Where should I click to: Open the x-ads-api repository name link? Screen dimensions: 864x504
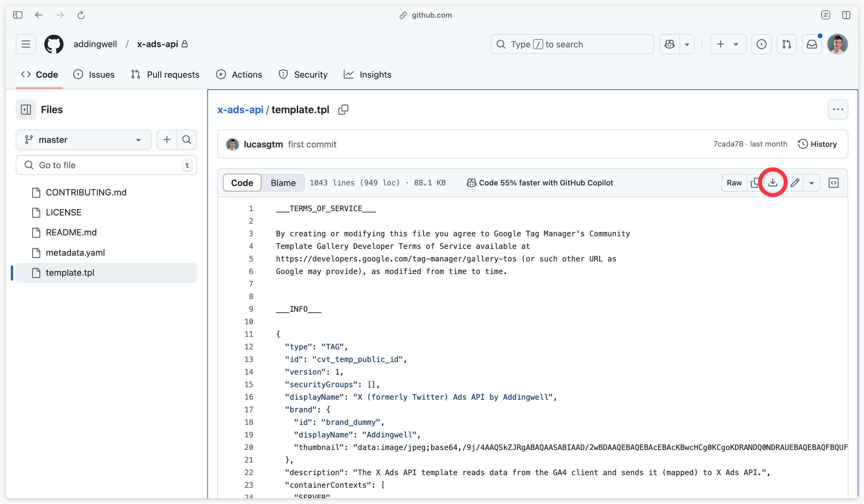pyautogui.click(x=157, y=44)
